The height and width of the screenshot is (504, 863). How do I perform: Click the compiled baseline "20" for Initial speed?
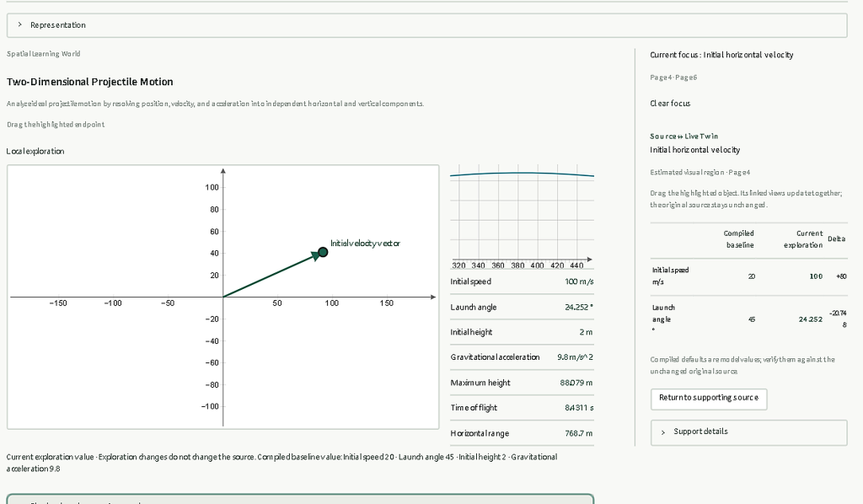pos(751,276)
